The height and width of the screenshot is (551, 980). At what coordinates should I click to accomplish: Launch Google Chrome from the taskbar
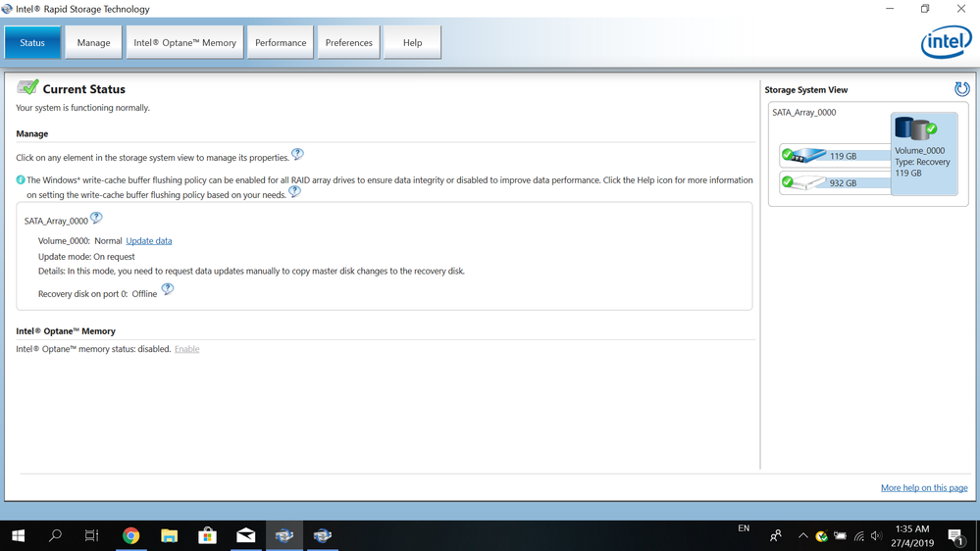point(130,535)
